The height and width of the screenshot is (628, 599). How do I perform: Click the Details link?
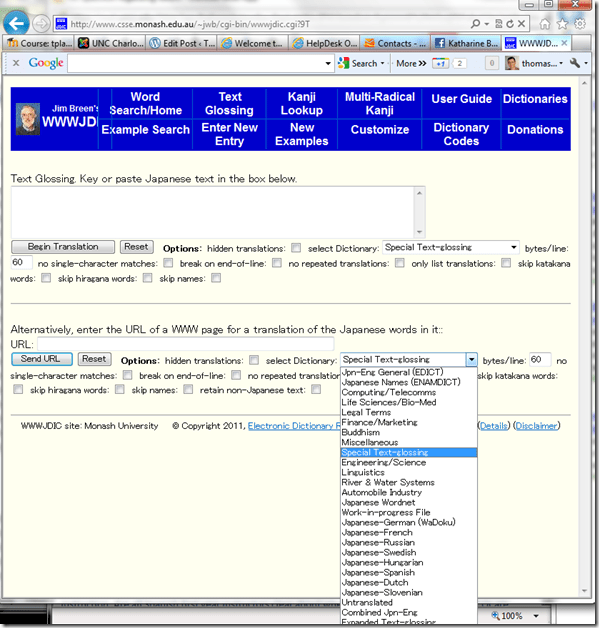(x=494, y=426)
